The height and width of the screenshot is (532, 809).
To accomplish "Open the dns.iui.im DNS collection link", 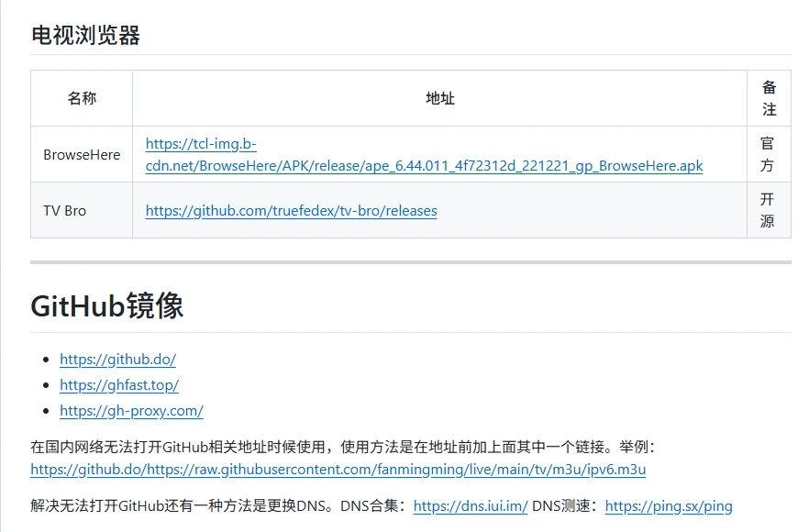I will 470,506.
